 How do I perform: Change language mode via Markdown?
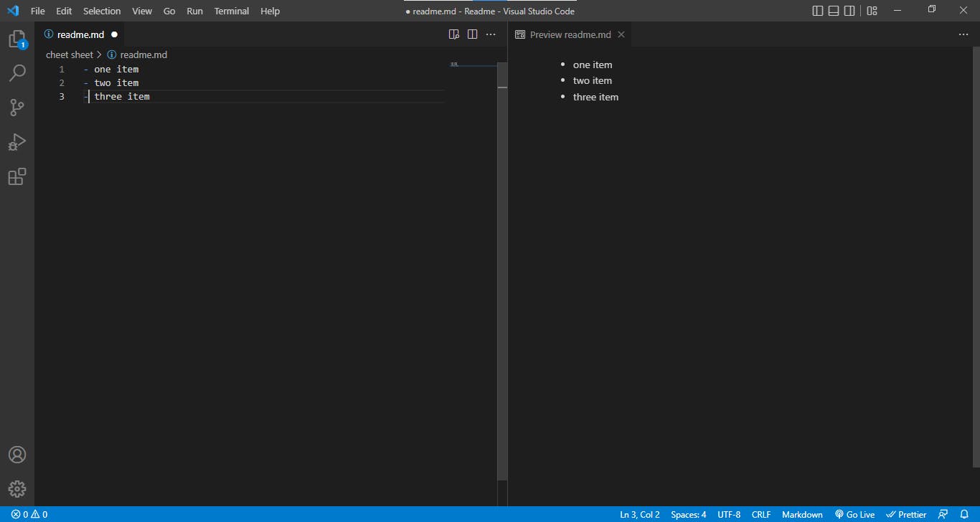pyautogui.click(x=802, y=514)
